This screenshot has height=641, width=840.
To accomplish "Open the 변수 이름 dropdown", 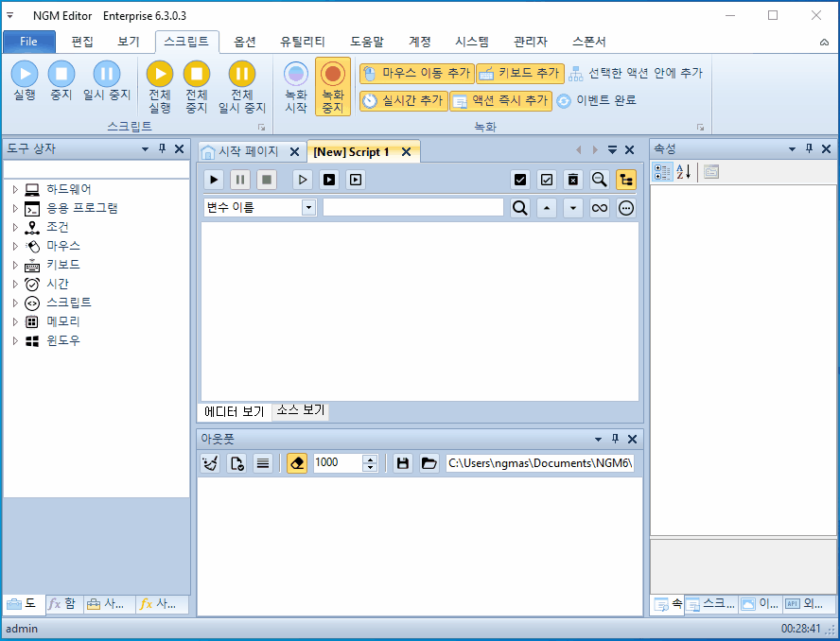I will pos(308,208).
